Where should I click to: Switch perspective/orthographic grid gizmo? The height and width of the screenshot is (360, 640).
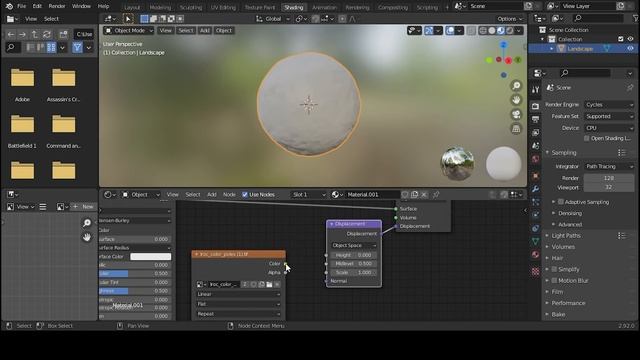pyautogui.click(x=516, y=129)
